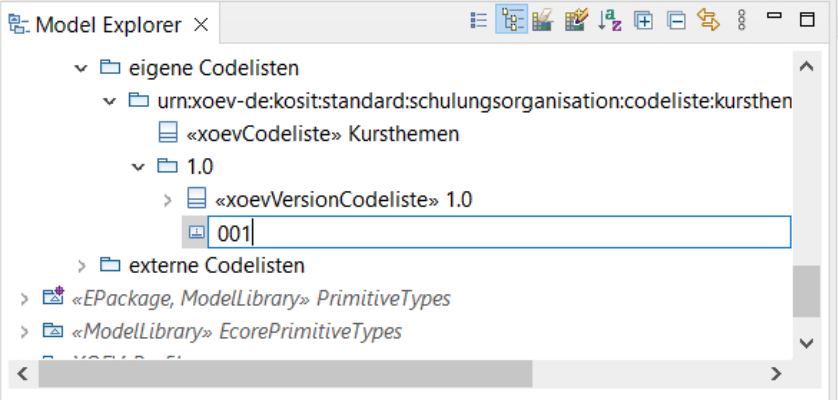
Task: Click the instance icon beside 001 field
Action: (x=196, y=232)
